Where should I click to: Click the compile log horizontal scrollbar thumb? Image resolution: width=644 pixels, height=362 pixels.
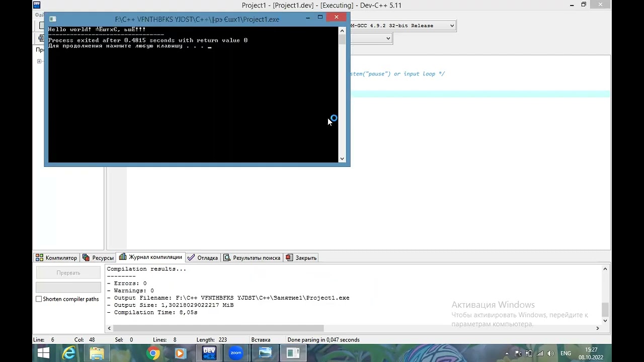tap(218, 328)
